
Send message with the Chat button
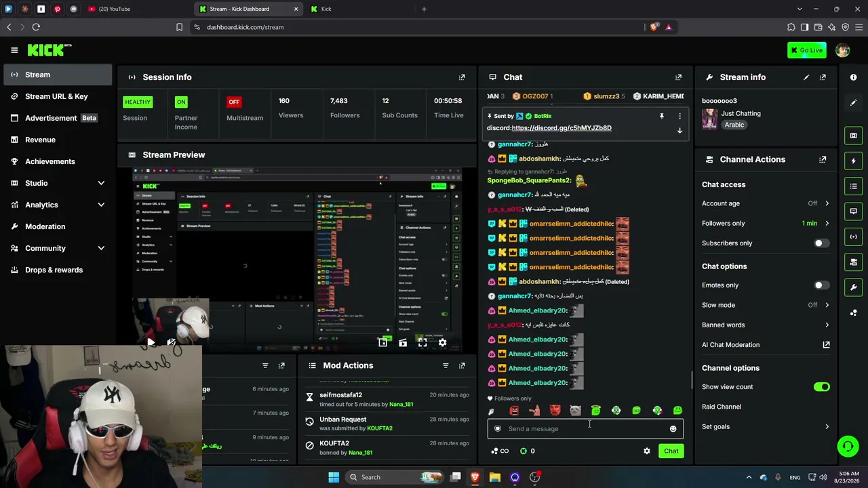point(671,451)
